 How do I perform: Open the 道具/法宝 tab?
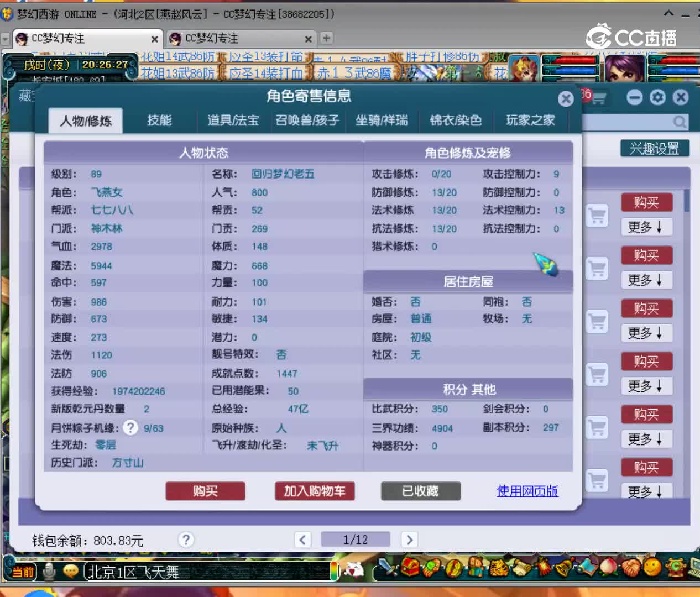233,121
